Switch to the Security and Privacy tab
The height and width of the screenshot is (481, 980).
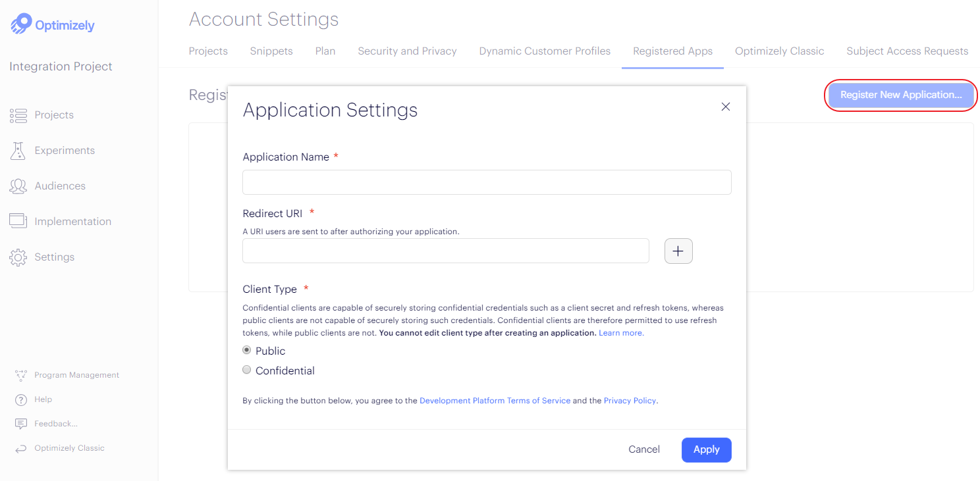coord(407,51)
